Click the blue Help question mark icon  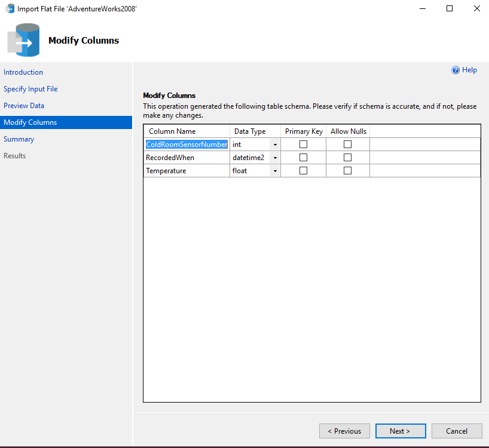coord(456,70)
